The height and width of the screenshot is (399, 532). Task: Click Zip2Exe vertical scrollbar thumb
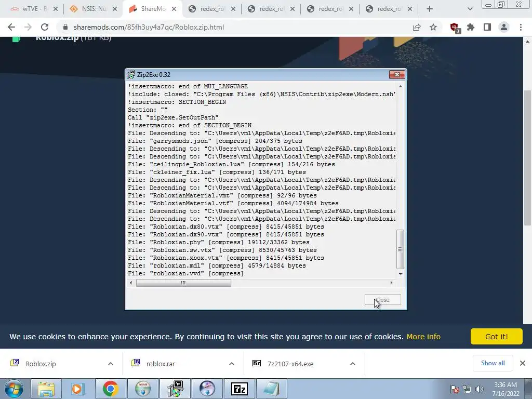click(x=401, y=249)
